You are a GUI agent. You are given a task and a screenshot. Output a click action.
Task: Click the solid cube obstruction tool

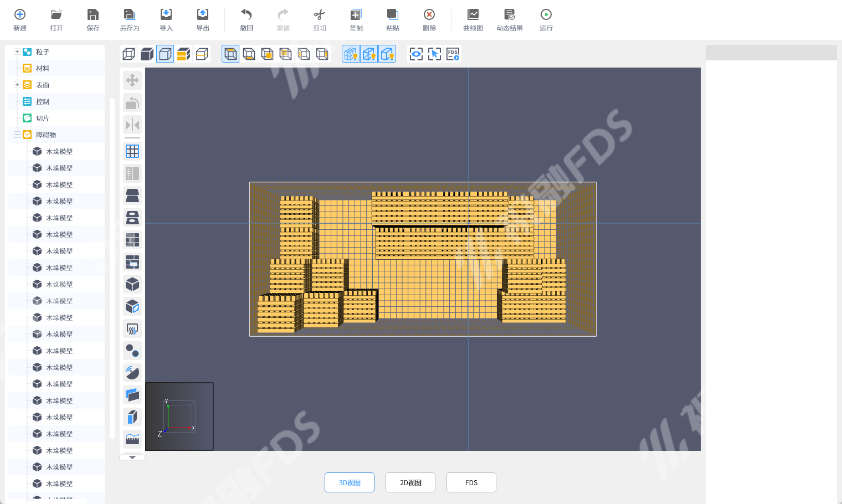click(132, 284)
